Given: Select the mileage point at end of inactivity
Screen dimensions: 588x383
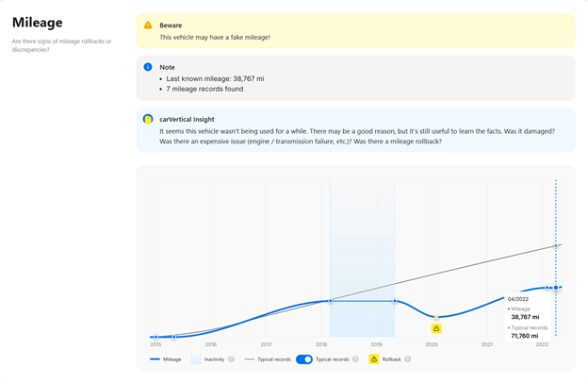Looking at the screenshot, I should click(395, 301).
